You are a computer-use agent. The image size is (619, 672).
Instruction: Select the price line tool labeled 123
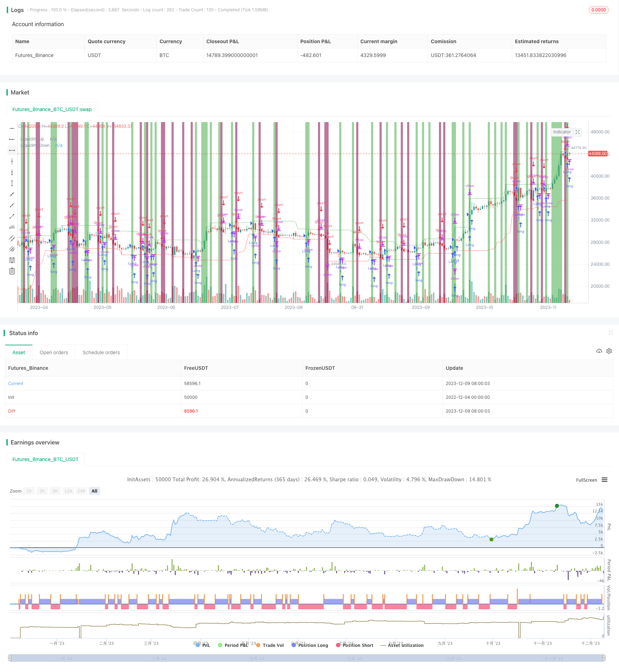tap(12, 227)
